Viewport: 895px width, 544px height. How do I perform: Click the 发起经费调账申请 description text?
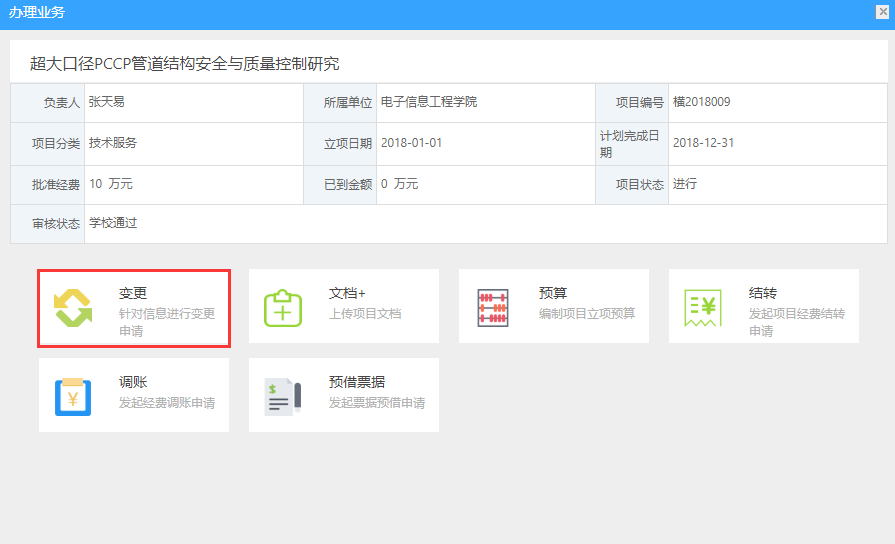(x=167, y=403)
